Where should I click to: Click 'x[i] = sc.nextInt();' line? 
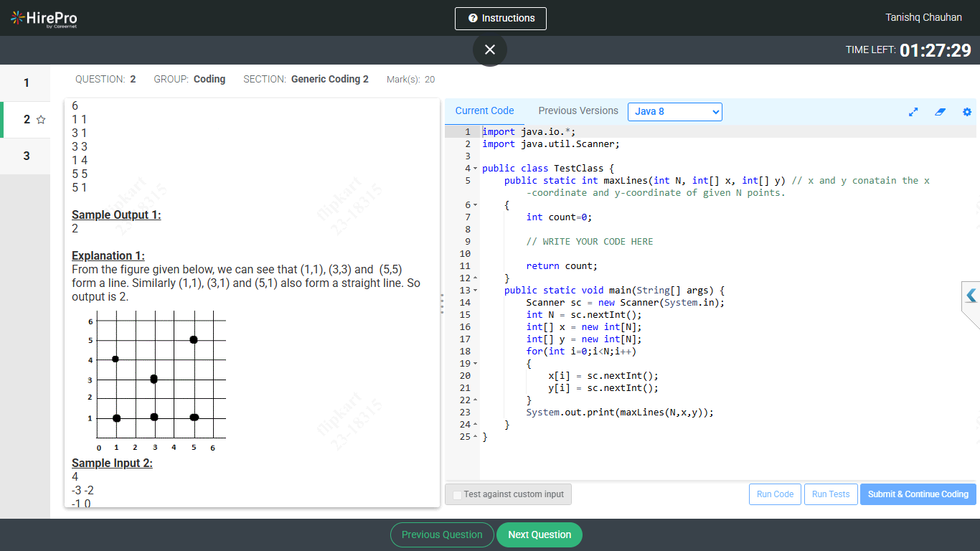(603, 376)
